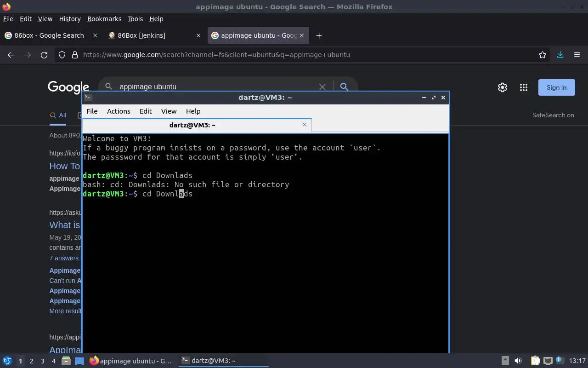Open the Firefox downloads panel
Image resolution: width=588 pixels, height=368 pixels.
coord(560,55)
